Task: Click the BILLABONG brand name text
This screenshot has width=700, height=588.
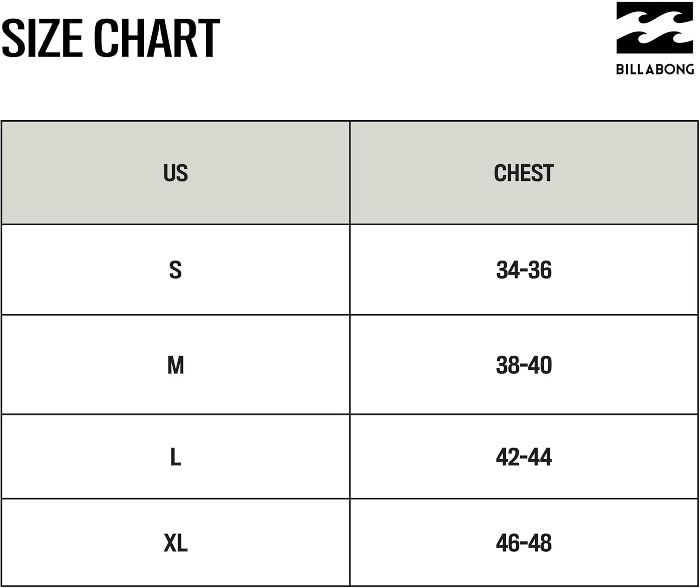Action: tap(655, 69)
